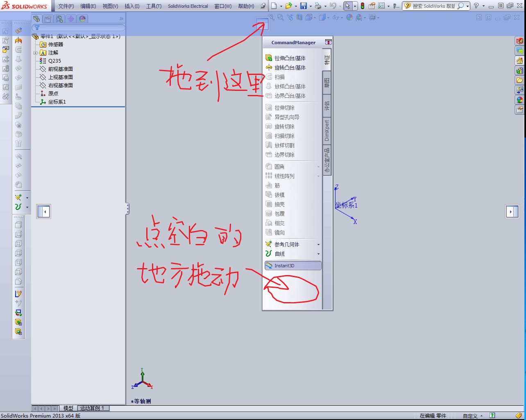Expand the FeatureManager tabs chevron

pos(121,19)
